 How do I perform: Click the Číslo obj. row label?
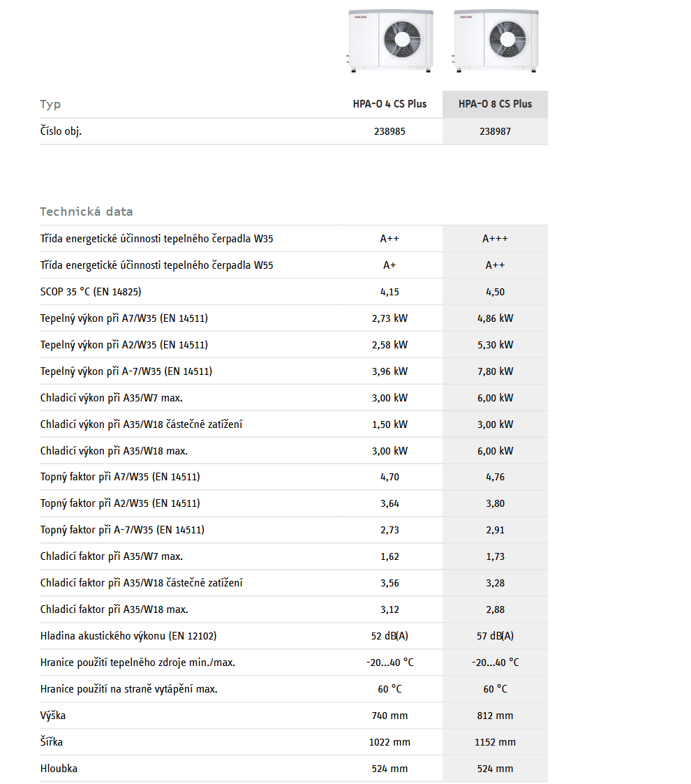61,131
